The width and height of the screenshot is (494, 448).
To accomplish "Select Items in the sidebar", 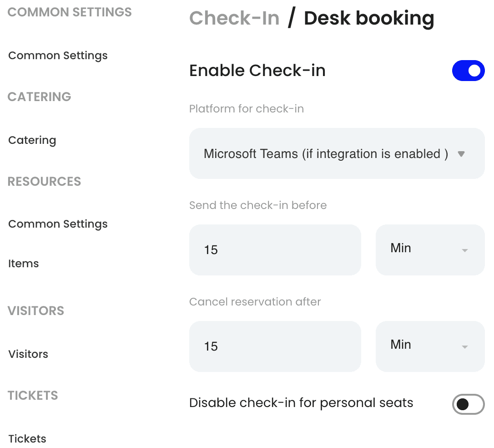I will point(24,264).
